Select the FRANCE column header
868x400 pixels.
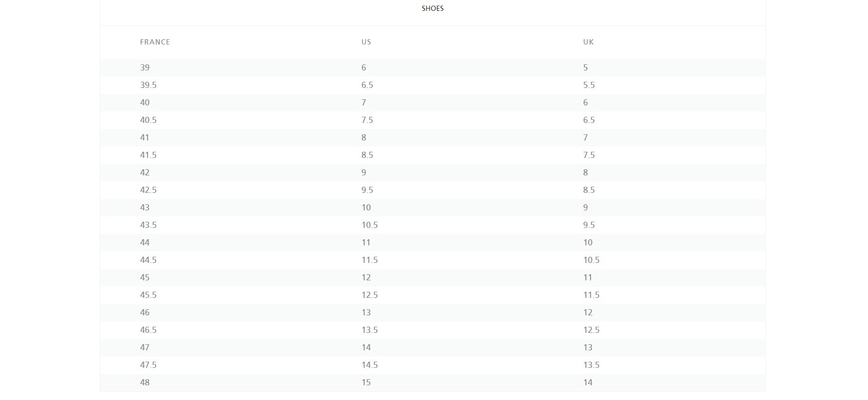[x=155, y=42]
